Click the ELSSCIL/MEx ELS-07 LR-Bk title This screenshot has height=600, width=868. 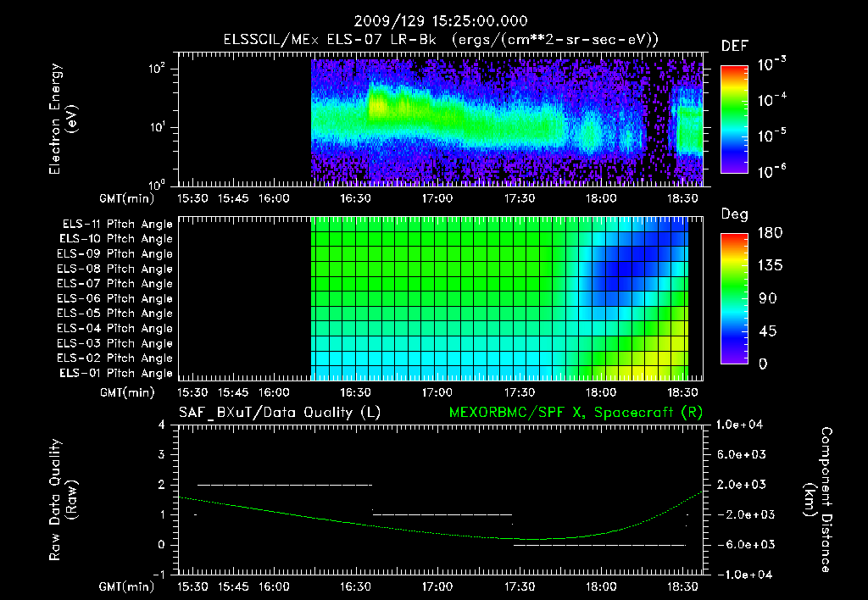point(330,40)
